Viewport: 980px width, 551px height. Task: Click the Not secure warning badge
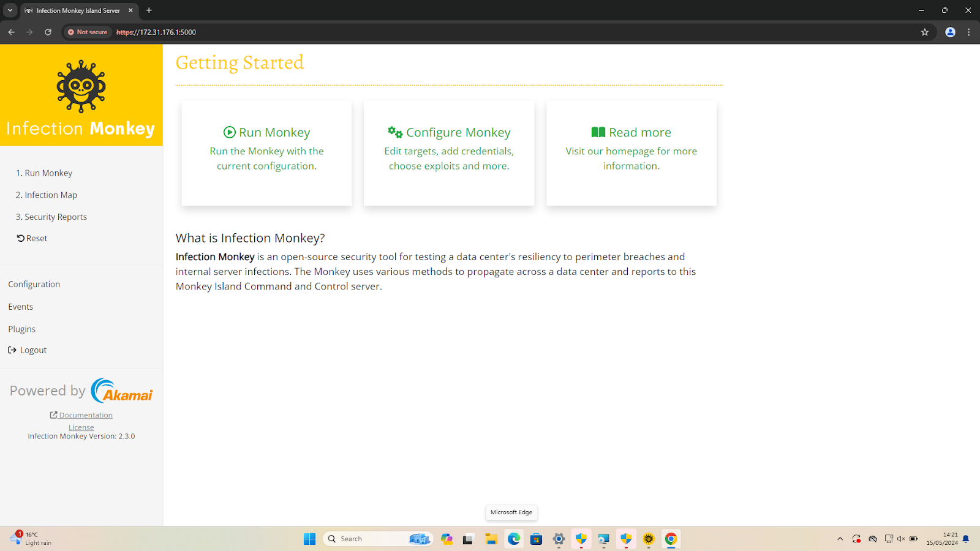[88, 32]
